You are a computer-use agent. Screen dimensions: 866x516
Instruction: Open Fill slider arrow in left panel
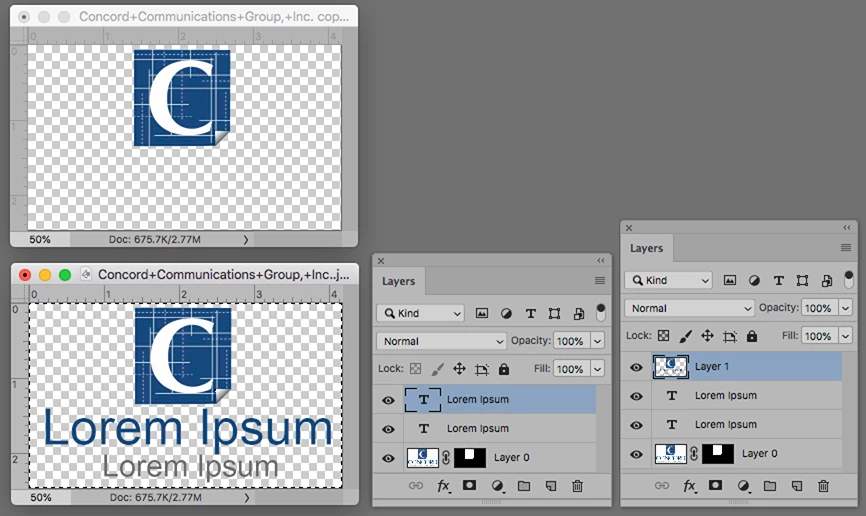coord(597,368)
